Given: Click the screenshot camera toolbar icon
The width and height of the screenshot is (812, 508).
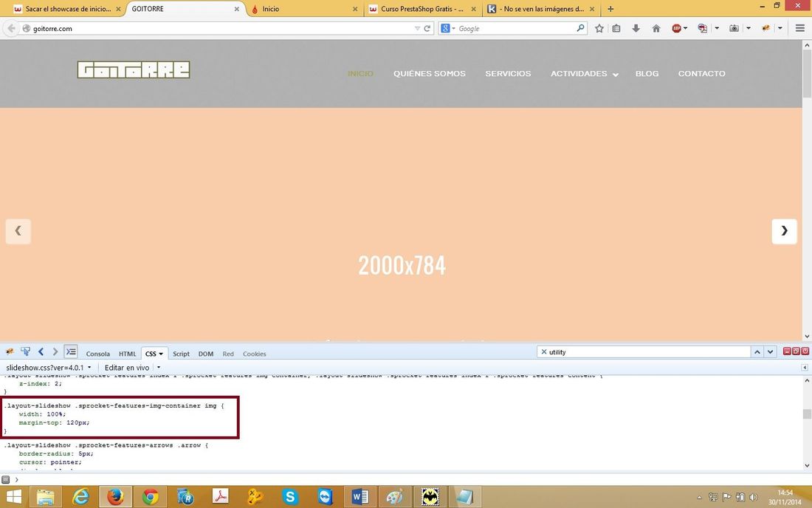Looking at the screenshot, I should click(734, 29).
